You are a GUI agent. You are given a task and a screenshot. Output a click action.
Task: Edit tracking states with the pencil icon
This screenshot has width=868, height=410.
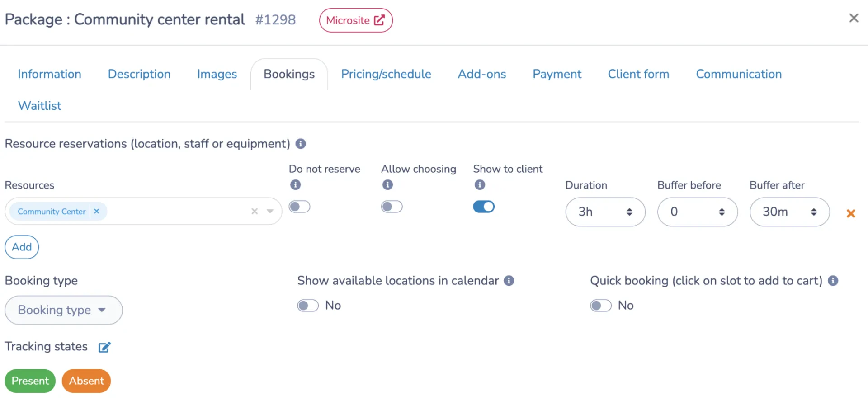(104, 347)
